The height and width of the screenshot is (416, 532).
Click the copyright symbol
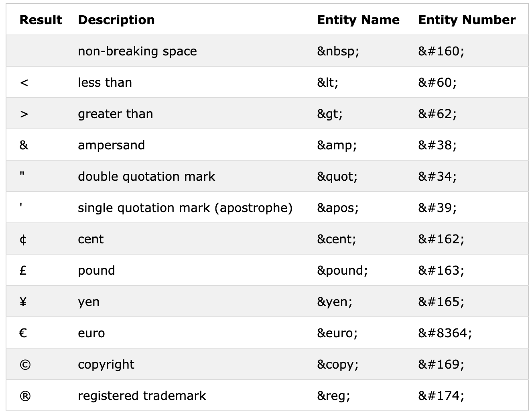25,365
